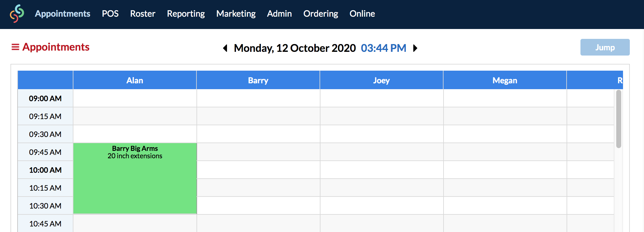This screenshot has width=644, height=232.
Task: Select the Barry column header
Action: pos(258,80)
